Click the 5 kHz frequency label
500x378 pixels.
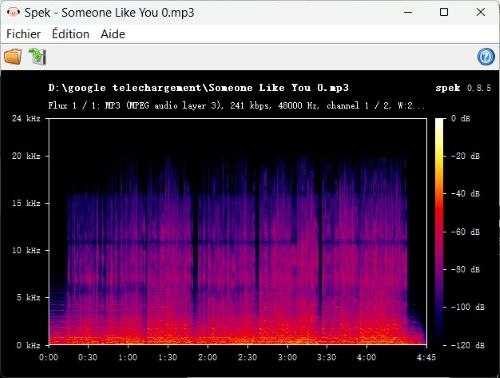point(28,297)
